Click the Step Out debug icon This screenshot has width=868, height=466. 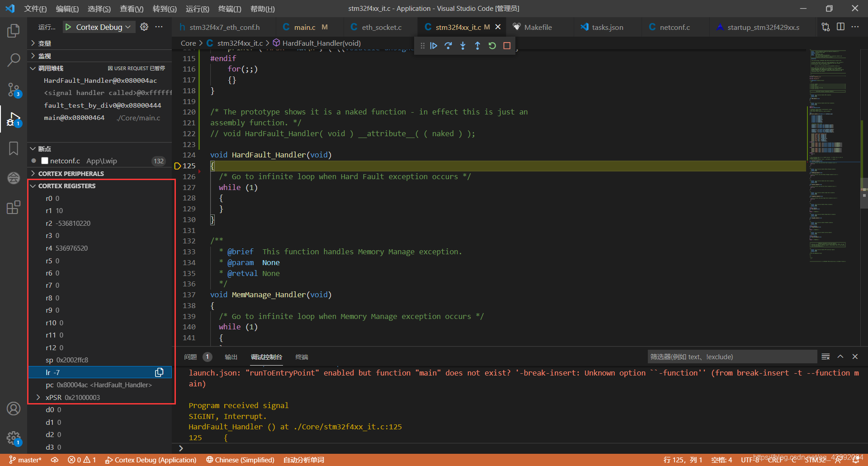pyautogui.click(x=477, y=46)
